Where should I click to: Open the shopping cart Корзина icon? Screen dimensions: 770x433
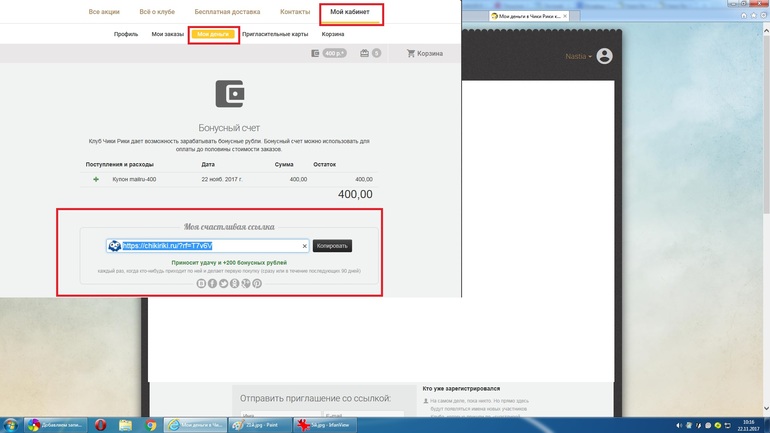pos(411,53)
